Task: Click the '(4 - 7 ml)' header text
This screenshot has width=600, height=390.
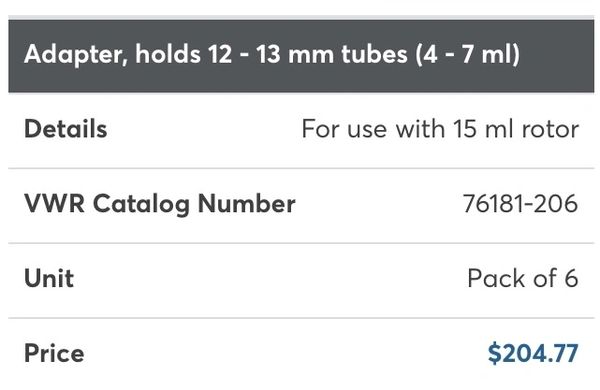Action: coord(468,54)
